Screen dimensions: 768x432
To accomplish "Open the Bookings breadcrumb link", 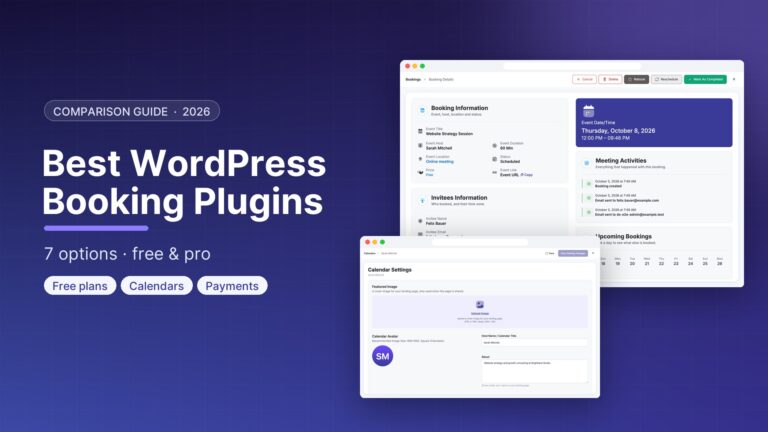I will click(x=413, y=79).
